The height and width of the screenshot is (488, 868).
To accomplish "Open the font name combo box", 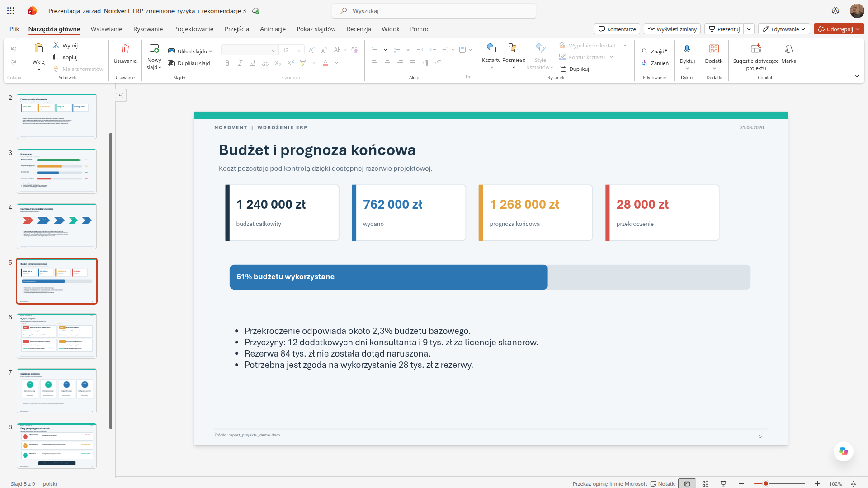I will coord(249,50).
